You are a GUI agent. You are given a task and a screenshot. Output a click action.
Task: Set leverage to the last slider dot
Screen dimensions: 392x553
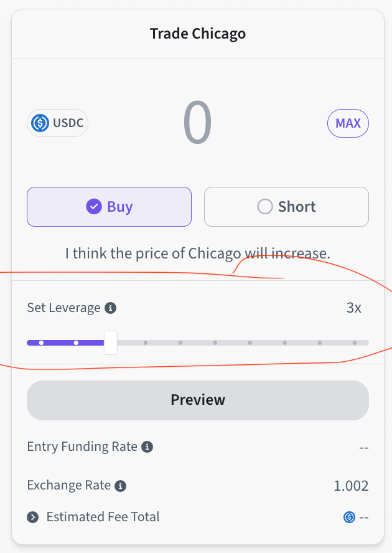(x=354, y=343)
